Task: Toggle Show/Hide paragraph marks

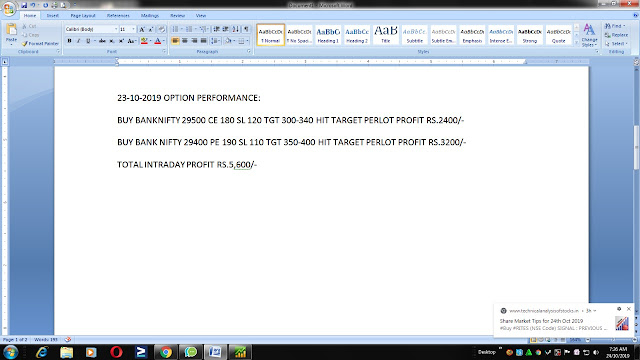Action: tap(246, 29)
